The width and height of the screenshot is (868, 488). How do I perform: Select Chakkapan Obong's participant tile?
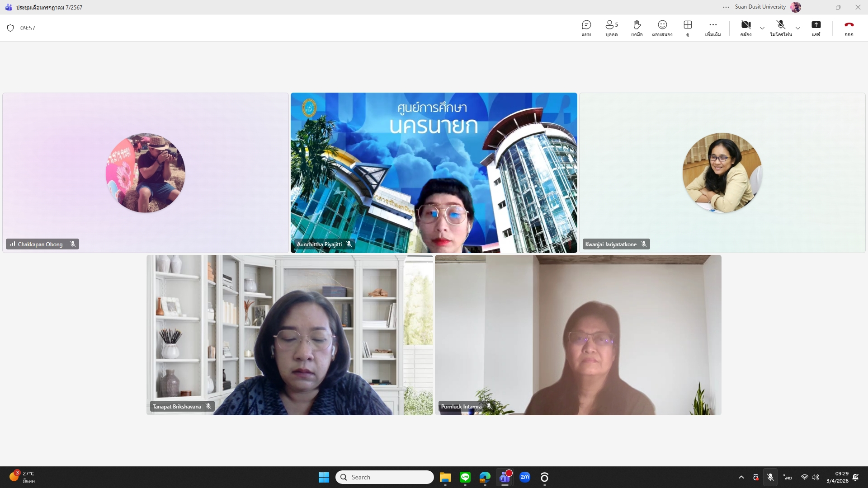pyautogui.click(x=146, y=173)
